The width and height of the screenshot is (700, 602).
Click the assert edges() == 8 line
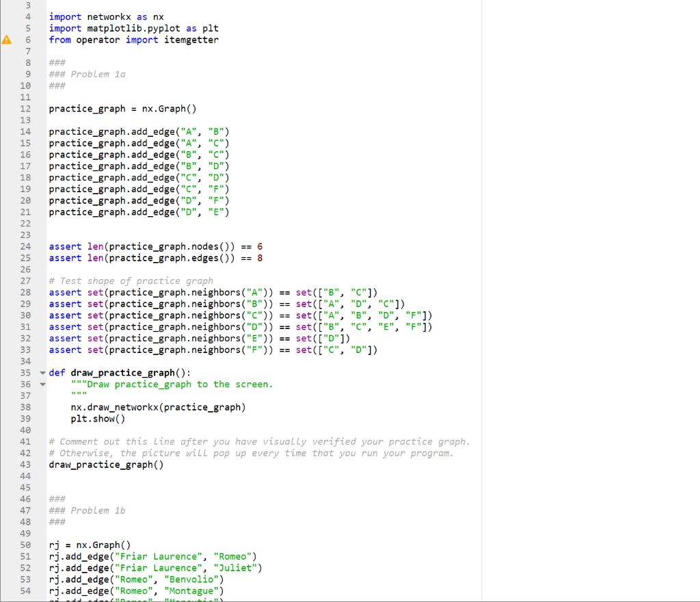155,258
